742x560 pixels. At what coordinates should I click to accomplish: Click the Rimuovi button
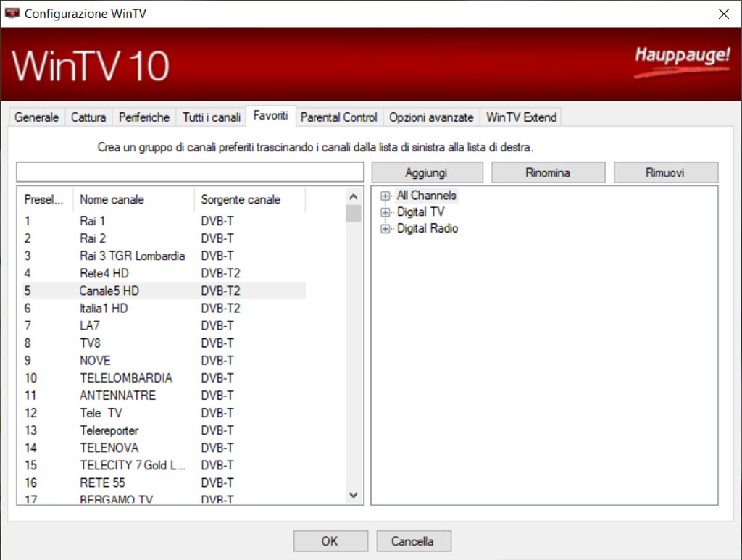click(665, 172)
